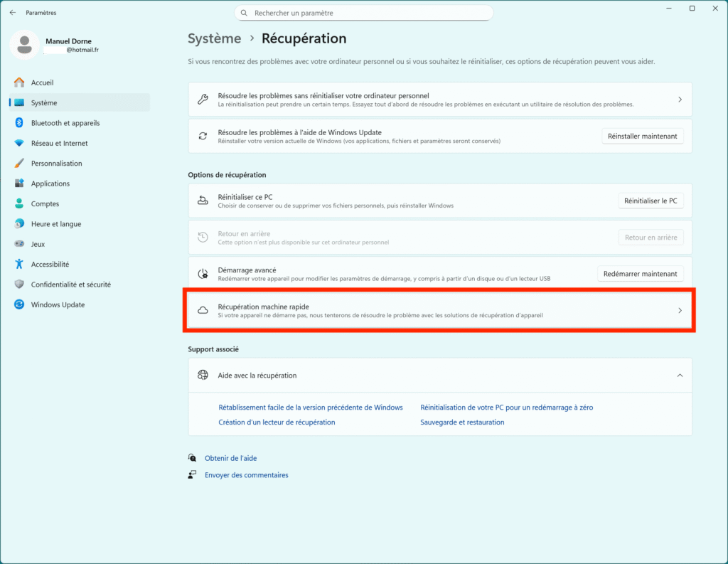
Task: Select the Réseau et Internet wifi icon
Action: [19, 143]
